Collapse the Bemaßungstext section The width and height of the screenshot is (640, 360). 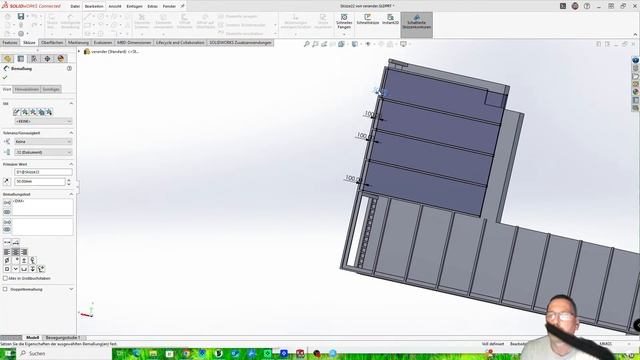pyautogui.click(x=71, y=194)
